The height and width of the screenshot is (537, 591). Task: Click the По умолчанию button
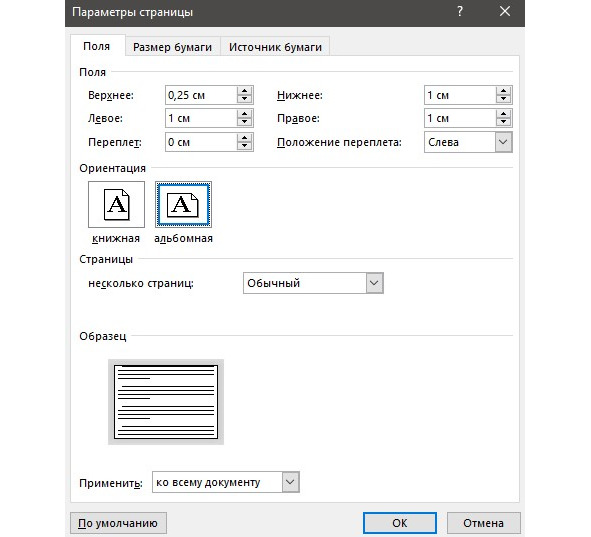[x=118, y=523]
